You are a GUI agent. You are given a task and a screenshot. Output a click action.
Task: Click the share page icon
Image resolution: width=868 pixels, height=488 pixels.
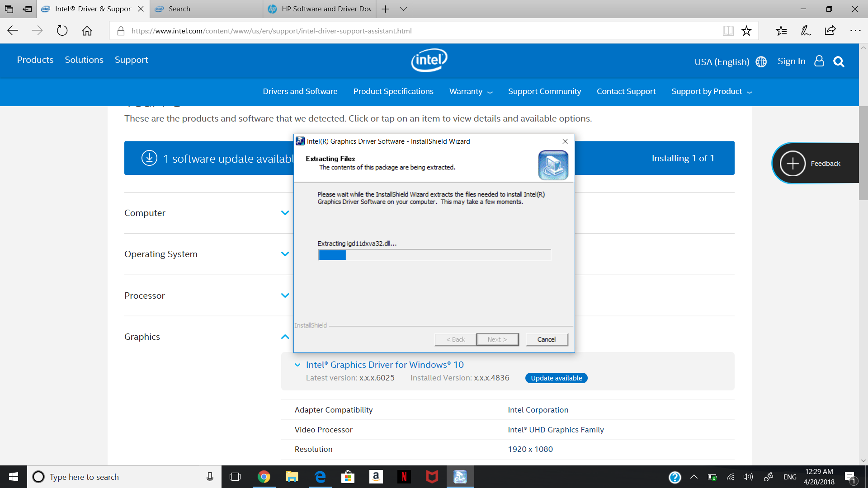coord(830,31)
